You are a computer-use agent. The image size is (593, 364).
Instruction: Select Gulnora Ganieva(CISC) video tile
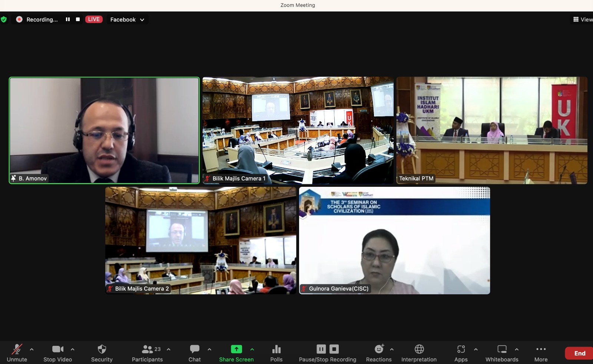(x=394, y=241)
